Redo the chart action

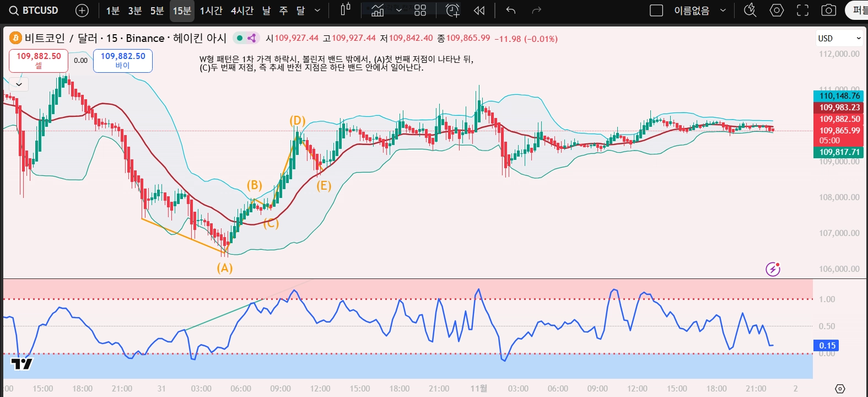click(x=537, y=10)
